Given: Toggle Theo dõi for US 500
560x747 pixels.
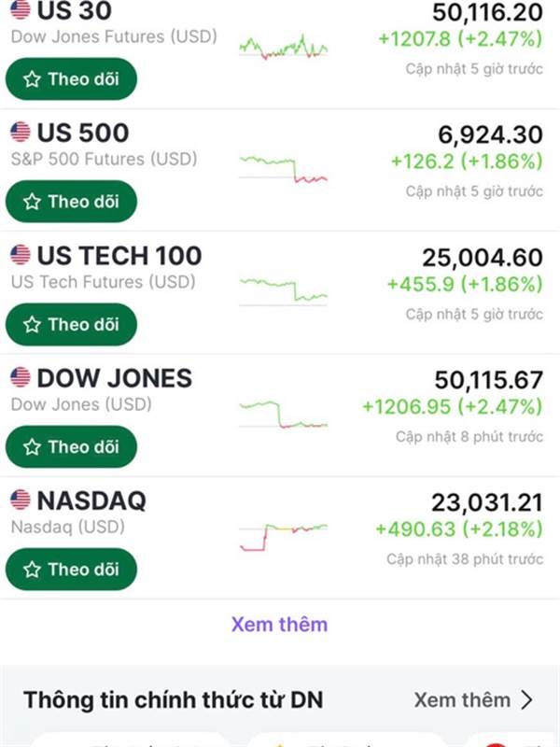Looking at the screenshot, I should coord(71,202).
